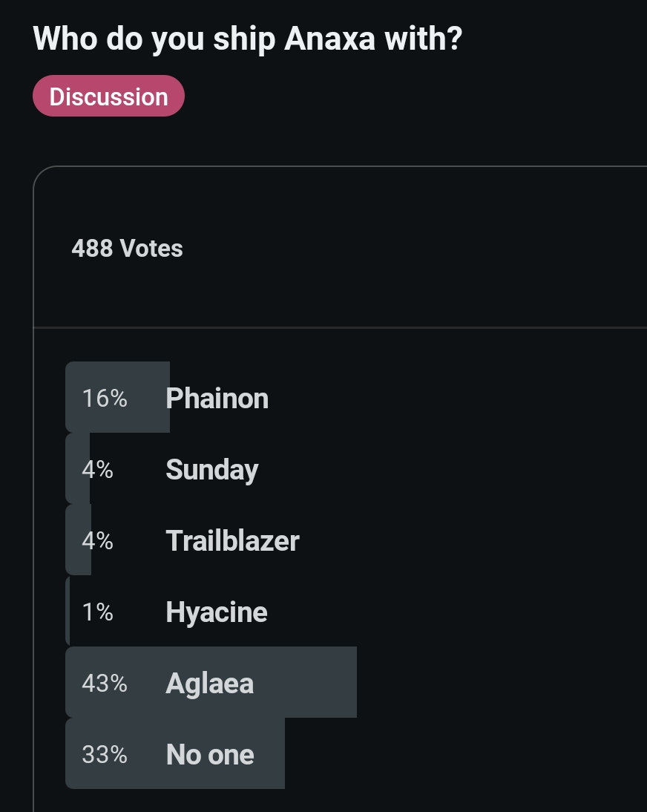647x812 pixels.
Task: Click the 33% result figure
Action: [105, 755]
